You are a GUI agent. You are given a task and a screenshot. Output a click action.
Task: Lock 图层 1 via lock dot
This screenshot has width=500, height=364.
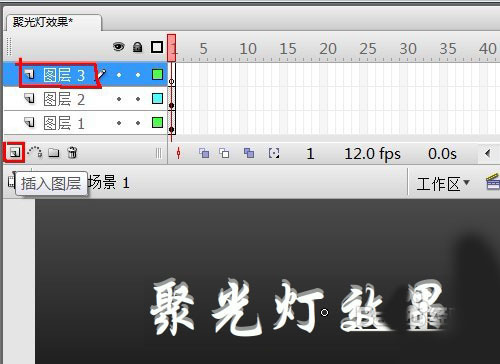[138, 123]
